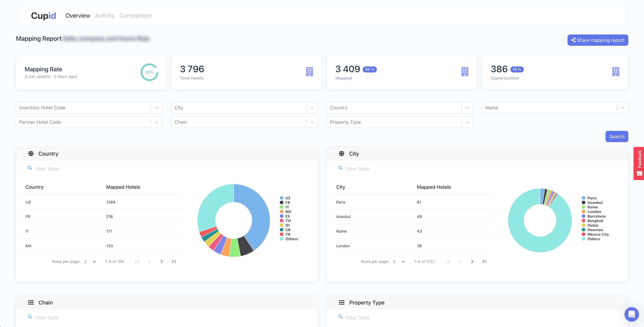Jump to last page in City table
The image size is (644, 327).
484,262
